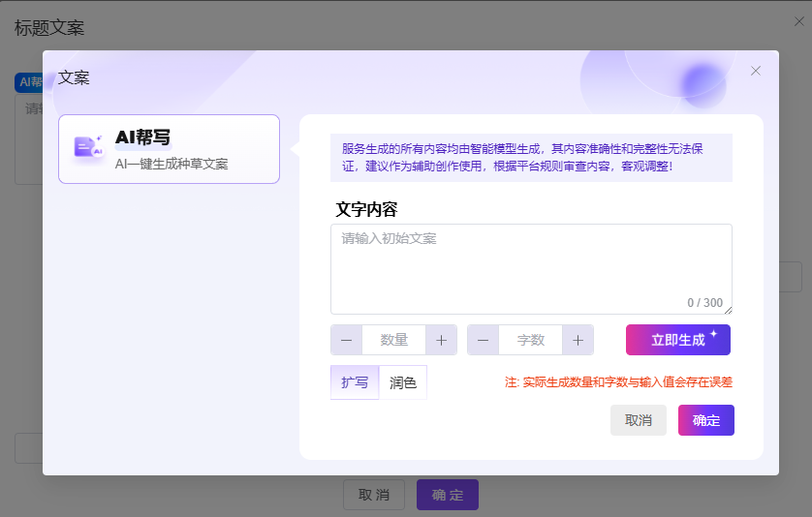
Task: Click into the 字数 number field
Action: pos(530,340)
